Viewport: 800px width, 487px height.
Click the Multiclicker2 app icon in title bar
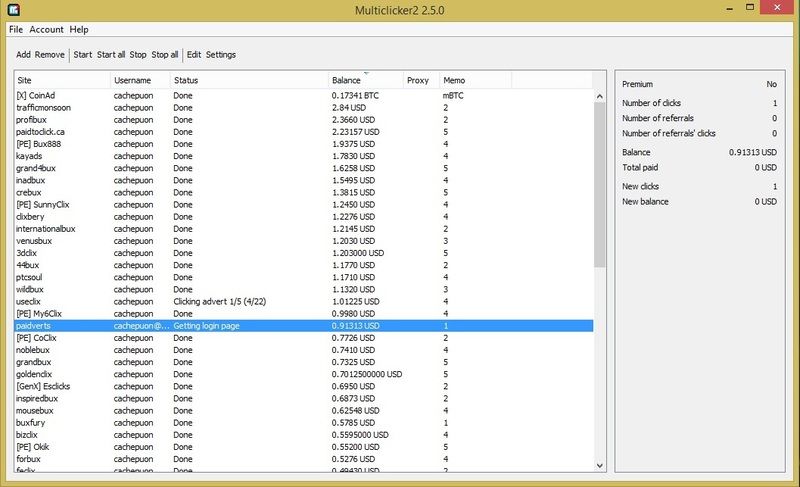14,9
